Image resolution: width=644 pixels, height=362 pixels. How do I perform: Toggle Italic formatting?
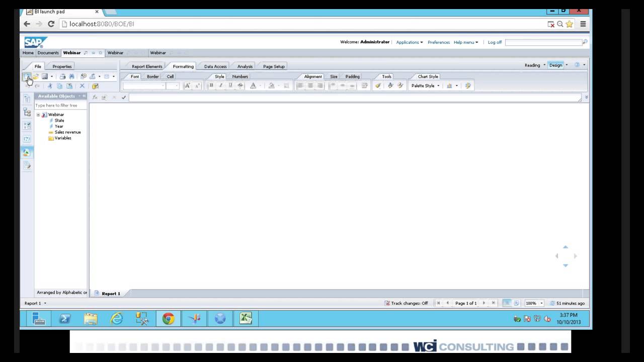pyautogui.click(x=221, y=85)
